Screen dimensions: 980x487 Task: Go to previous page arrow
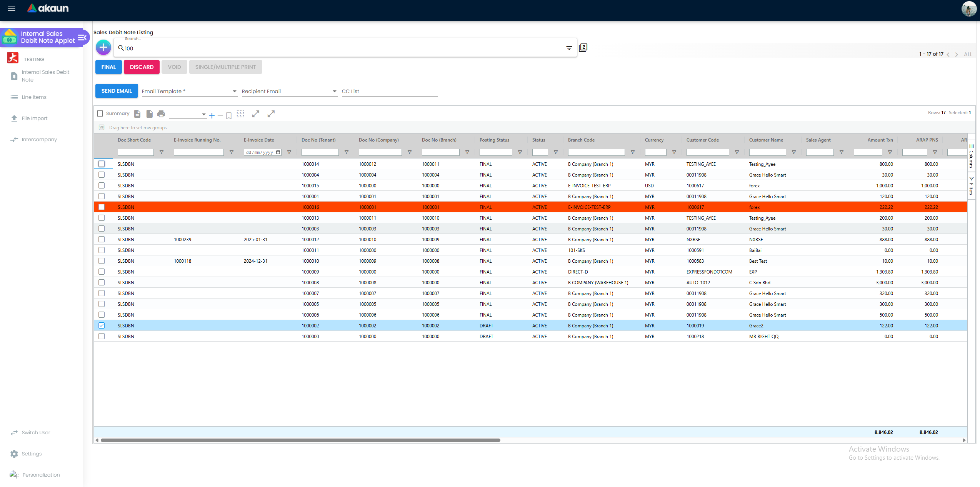click(x=948, y=54)
